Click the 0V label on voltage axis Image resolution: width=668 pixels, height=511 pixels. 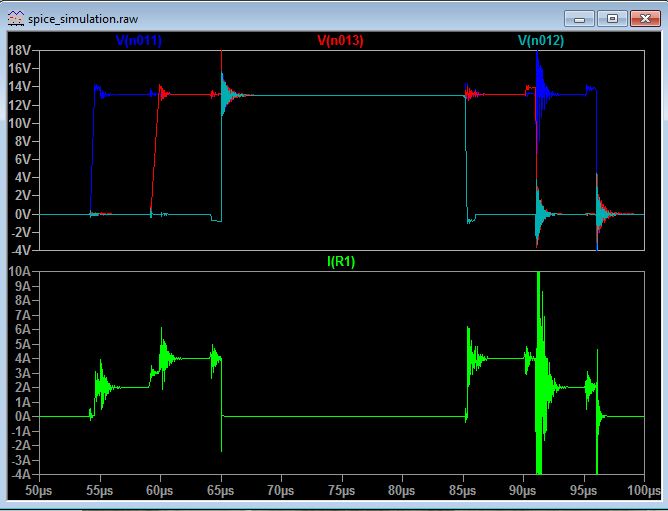point(22,214)
